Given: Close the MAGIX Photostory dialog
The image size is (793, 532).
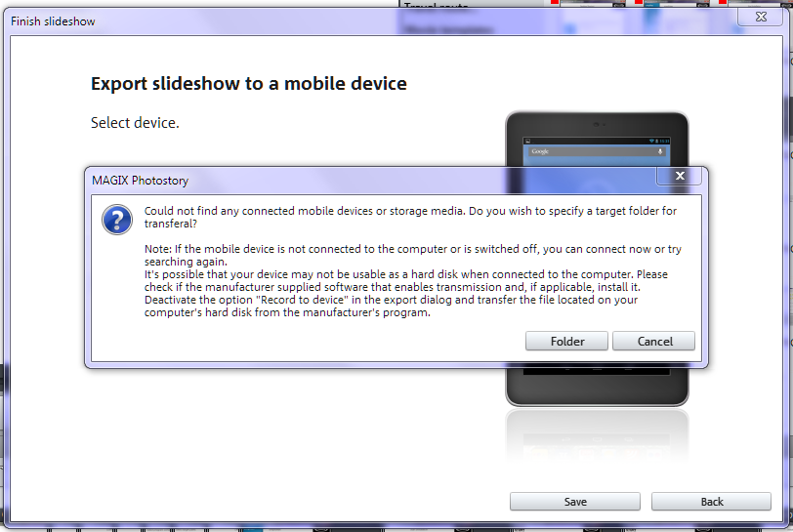Looking at the screenshot, I should click(x=679, y=176).
